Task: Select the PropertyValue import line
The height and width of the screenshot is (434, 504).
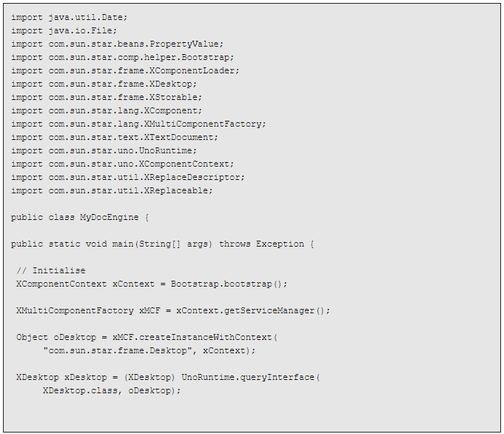Action: click(118, 44)
